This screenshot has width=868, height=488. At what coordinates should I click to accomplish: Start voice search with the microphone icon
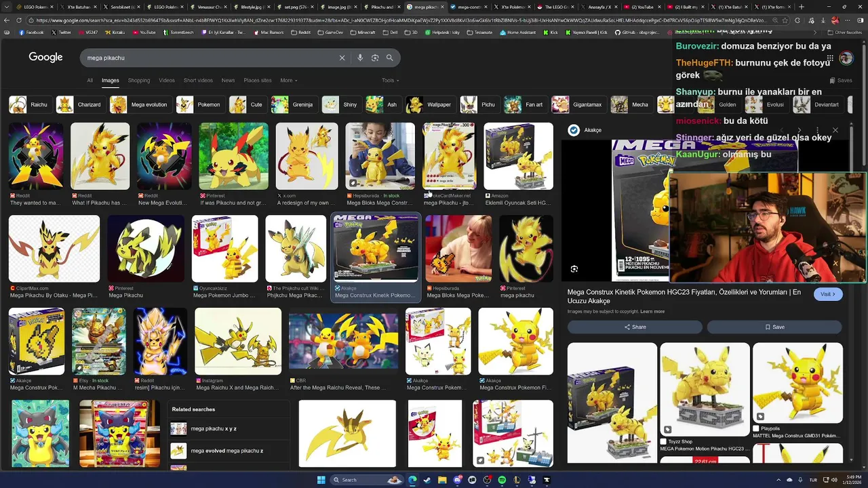(x=360, y=58)
